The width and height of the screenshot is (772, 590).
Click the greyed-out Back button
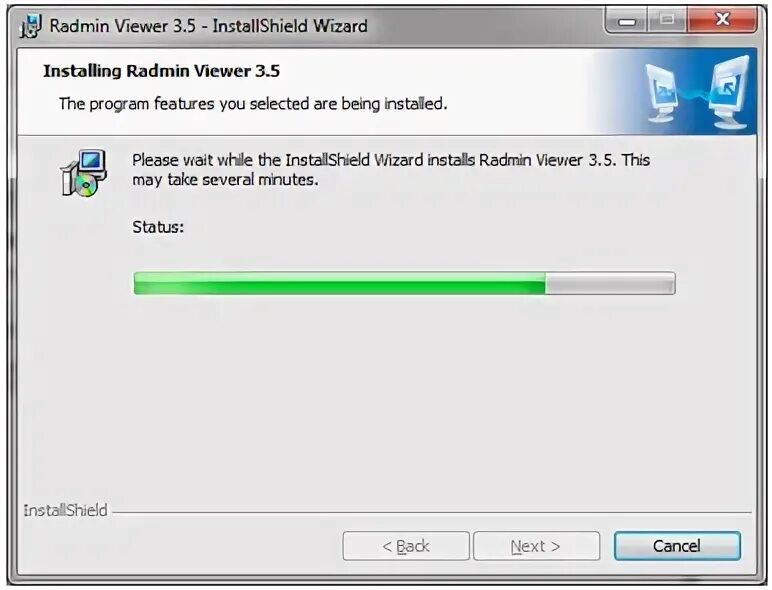click(x=406, y=546)
